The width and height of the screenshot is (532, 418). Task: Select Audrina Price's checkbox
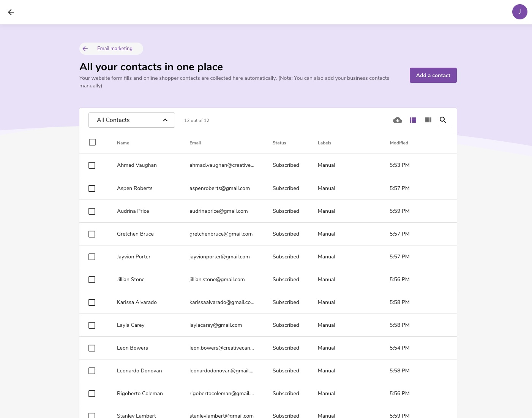click(x=92, y=211)
